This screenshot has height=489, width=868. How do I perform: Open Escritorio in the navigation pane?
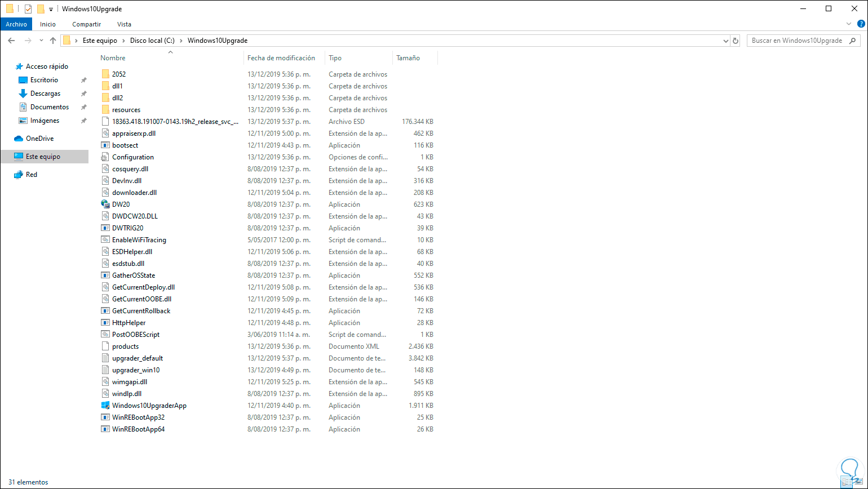pos(44,80)
